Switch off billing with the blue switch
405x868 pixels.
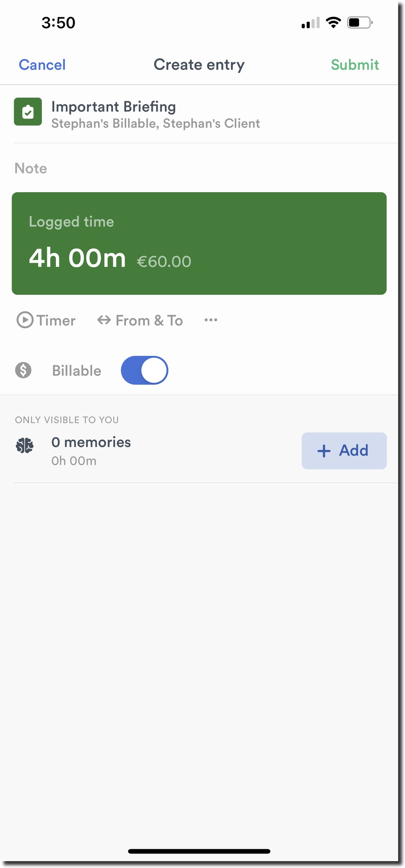point(145,370)
